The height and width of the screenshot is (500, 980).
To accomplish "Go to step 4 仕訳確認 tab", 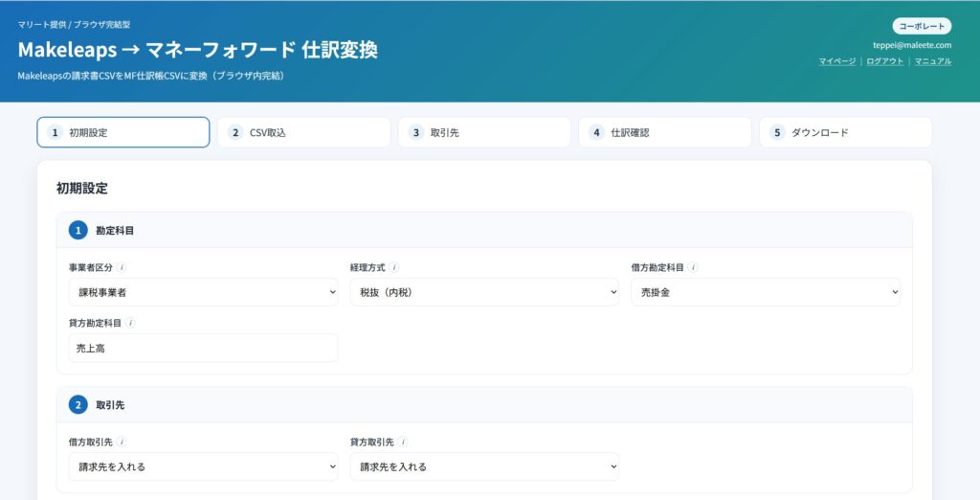I will point(665,132).
